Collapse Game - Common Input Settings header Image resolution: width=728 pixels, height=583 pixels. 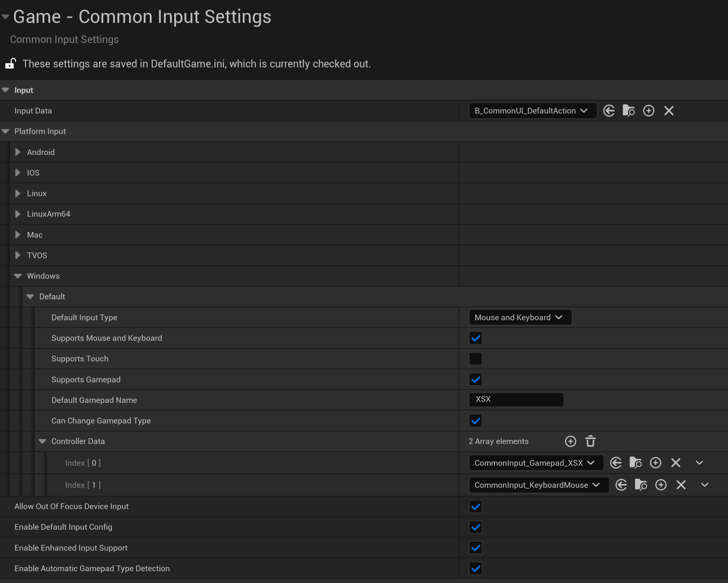(5, 17)
